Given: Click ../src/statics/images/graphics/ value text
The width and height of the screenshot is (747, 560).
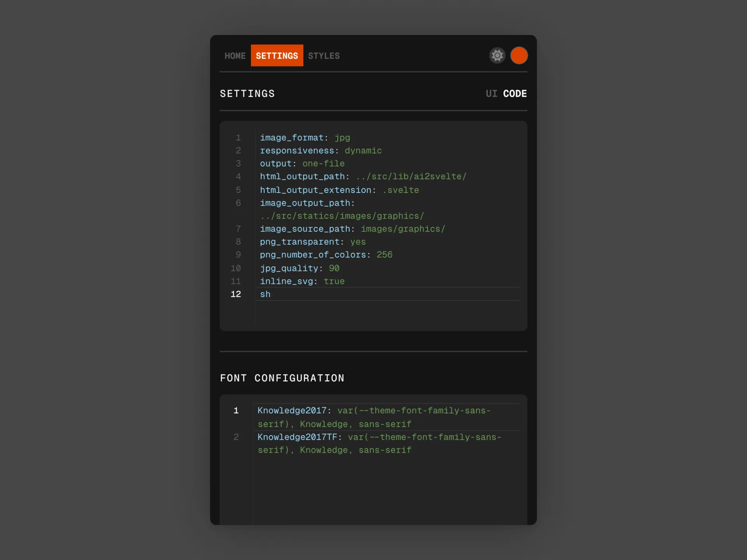Looking at the screenshot, I should coord(342,216).
